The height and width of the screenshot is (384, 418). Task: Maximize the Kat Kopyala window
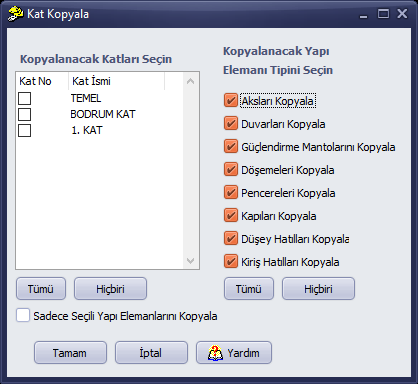coord(383,14)
